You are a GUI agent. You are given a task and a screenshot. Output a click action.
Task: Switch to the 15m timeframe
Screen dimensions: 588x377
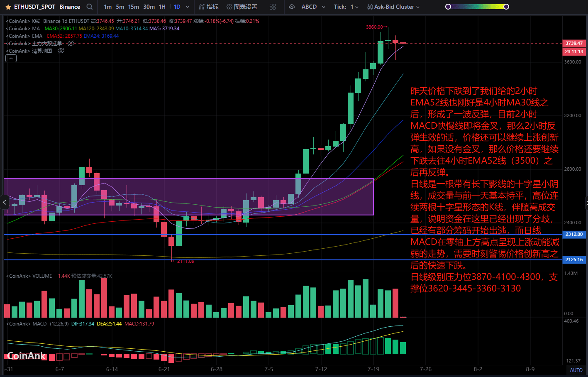[134, 7]
